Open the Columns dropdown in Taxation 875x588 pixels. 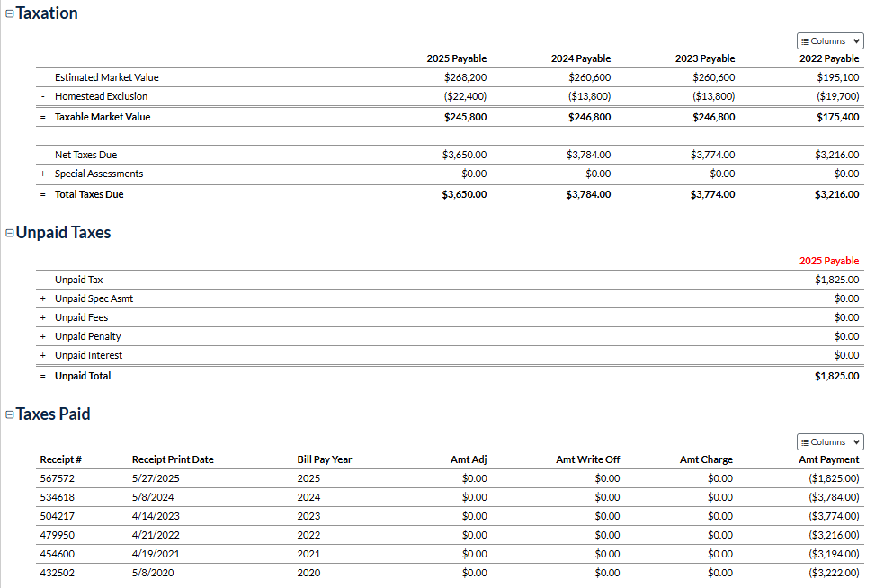click(829, 41)
